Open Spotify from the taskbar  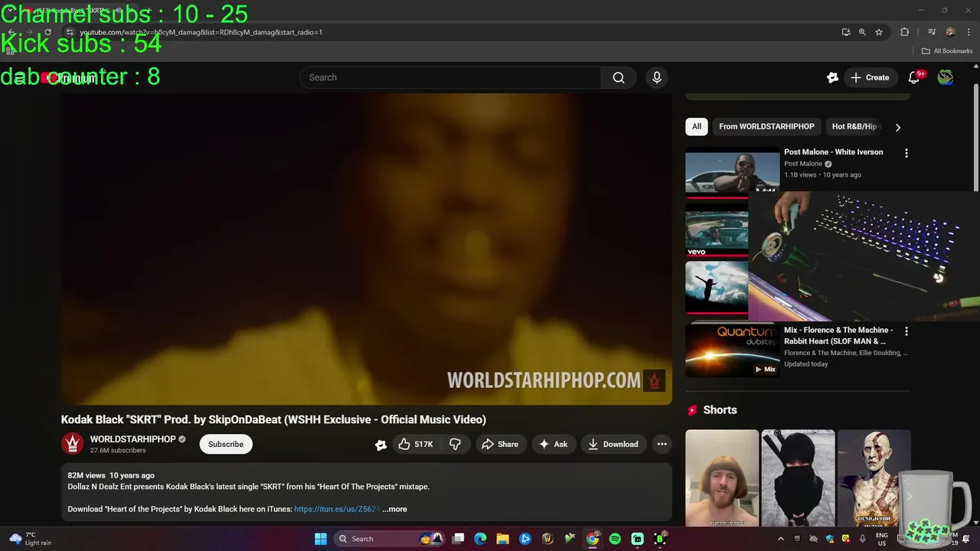[615, 539]
